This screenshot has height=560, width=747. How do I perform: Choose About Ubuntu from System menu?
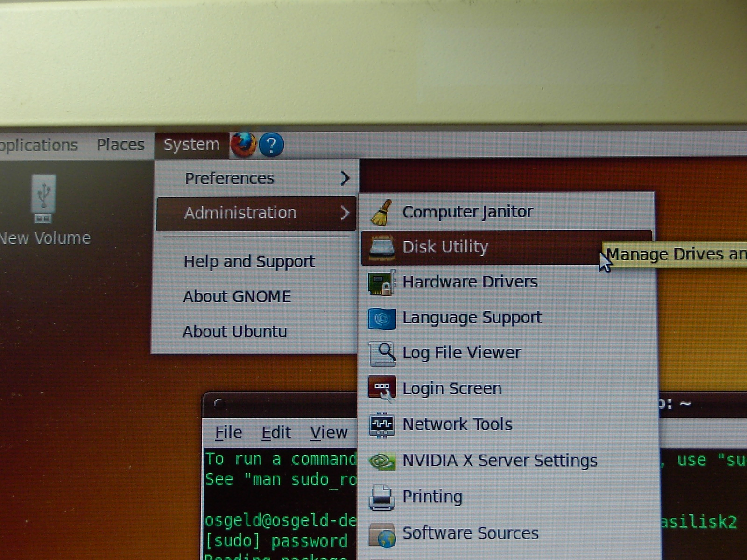254,331
